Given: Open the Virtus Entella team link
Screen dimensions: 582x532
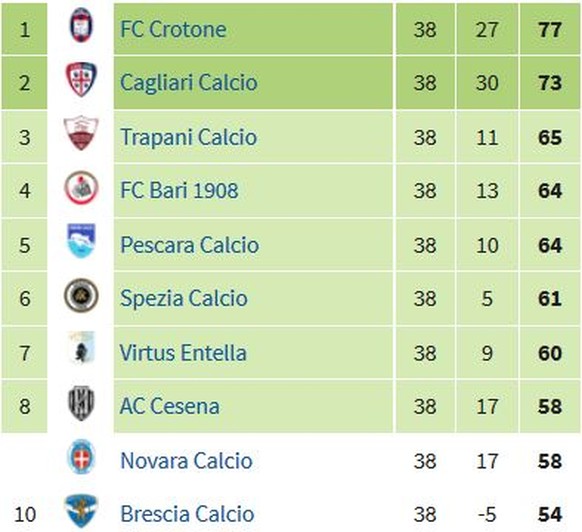Looking at the screenshot, I should [183, 353].
